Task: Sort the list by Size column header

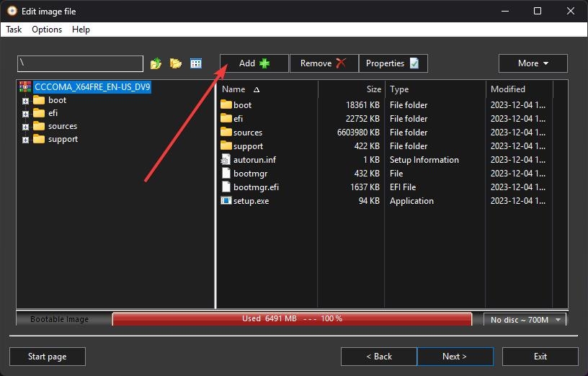Action: [x=352, y=89]
